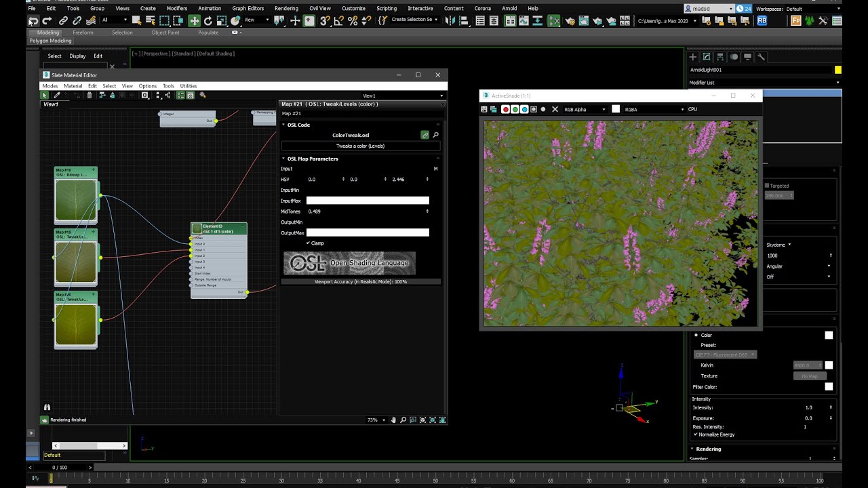Image resolution: width=868 pixels, height=488 pixels.
Task: Enable the red channel in ActiveShade
Action: [x=505, y=109]
